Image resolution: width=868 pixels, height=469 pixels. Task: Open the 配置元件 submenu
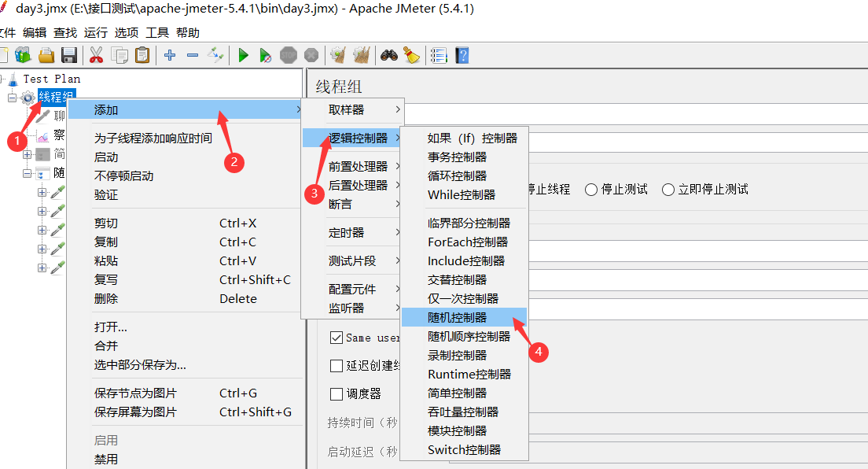click(352, 289)
